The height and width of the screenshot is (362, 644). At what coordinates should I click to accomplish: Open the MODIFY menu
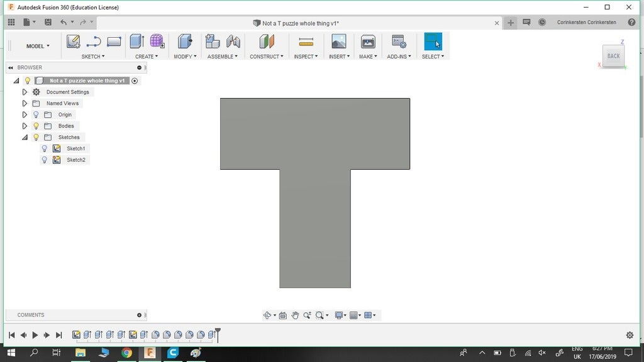185,57
